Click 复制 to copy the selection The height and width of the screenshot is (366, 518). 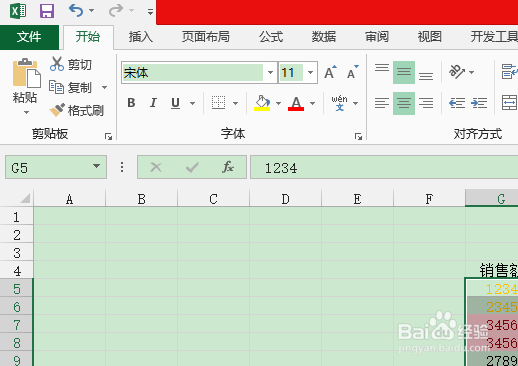pyautogui.click(x=70, y=88)
